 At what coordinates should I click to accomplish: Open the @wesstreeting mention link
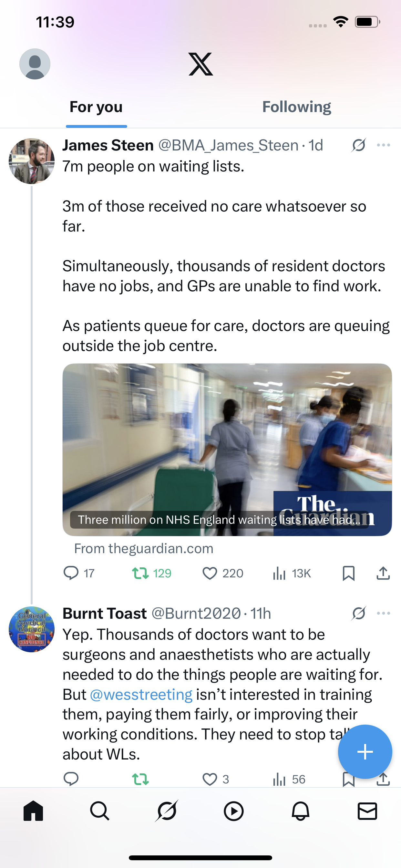141,695
